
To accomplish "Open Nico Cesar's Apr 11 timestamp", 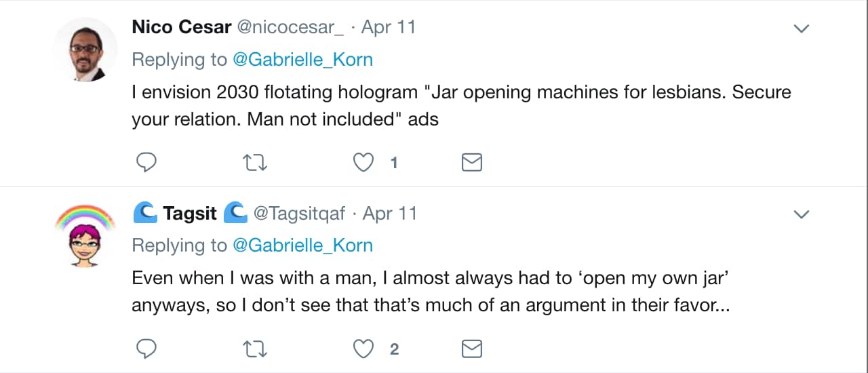I will tap(389, 27).
